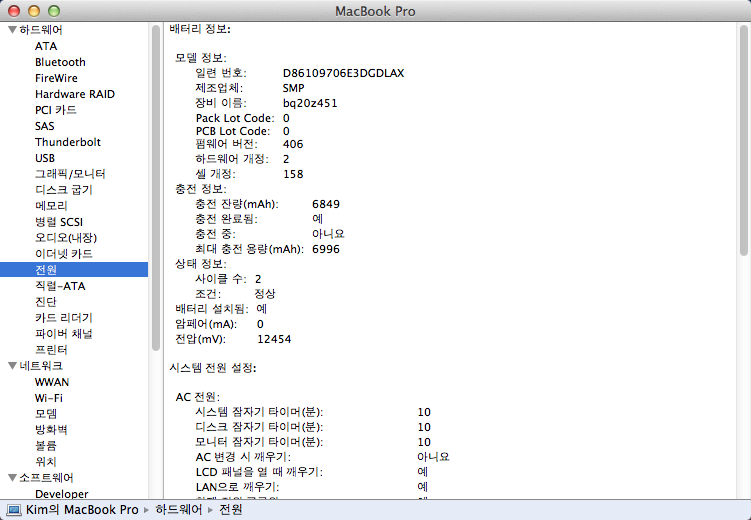This screenshot has height=520, width=751.
Task: Select the 카드 리더기 item
Action: tap(64, 318)
